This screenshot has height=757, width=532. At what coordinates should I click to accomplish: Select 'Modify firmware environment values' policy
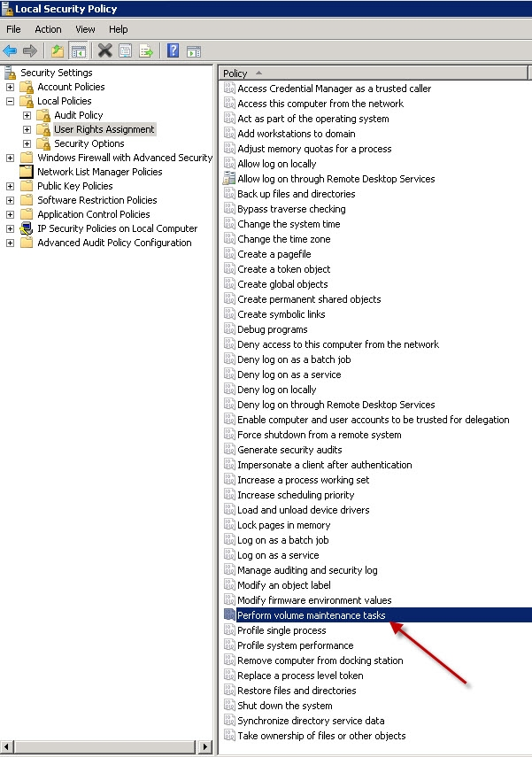coord(314,600)
